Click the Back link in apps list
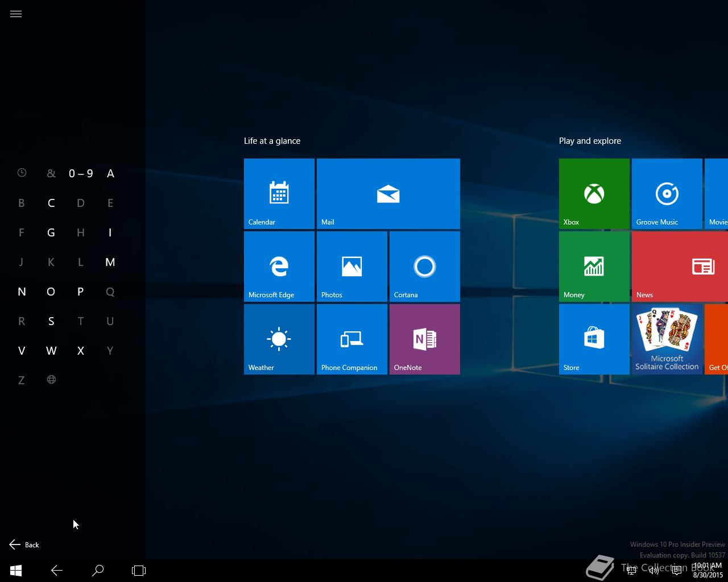Image resolution: width=728 pixels, height=582 pixels. 24,544
